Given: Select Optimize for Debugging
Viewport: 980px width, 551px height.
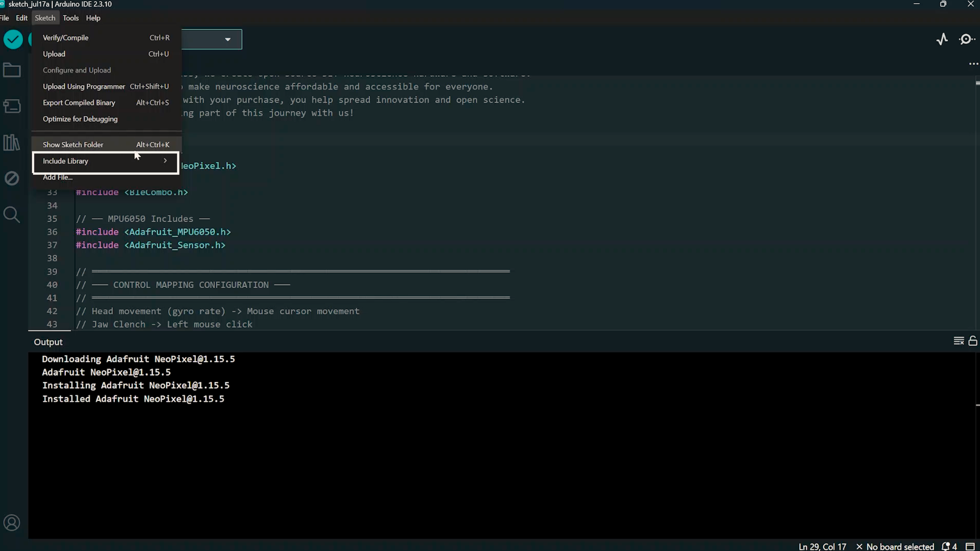Looking at the screenshot, I should [106, 119].
